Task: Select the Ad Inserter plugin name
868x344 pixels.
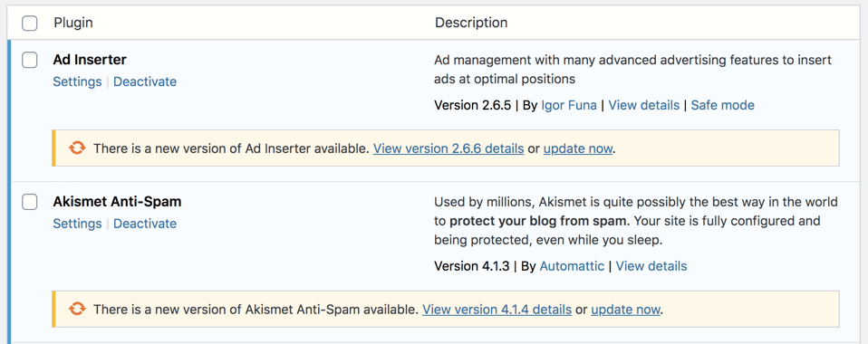Action: [x=90, y=59]
